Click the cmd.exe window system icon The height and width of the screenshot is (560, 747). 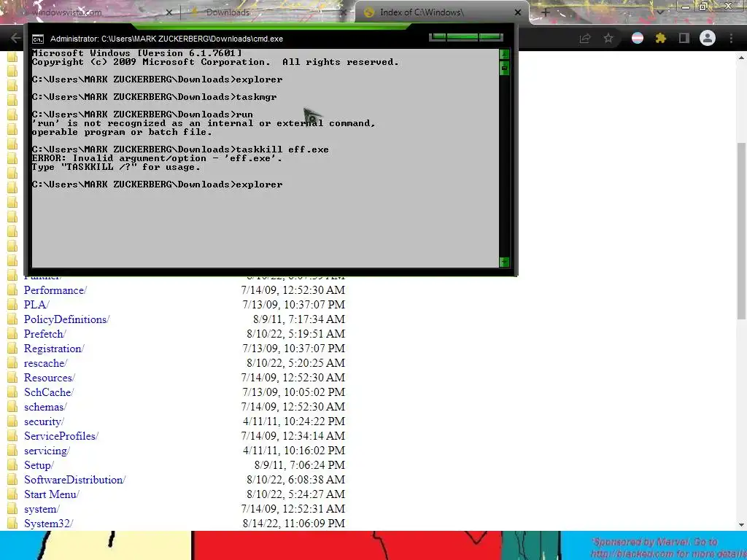(x=38, y=39)
